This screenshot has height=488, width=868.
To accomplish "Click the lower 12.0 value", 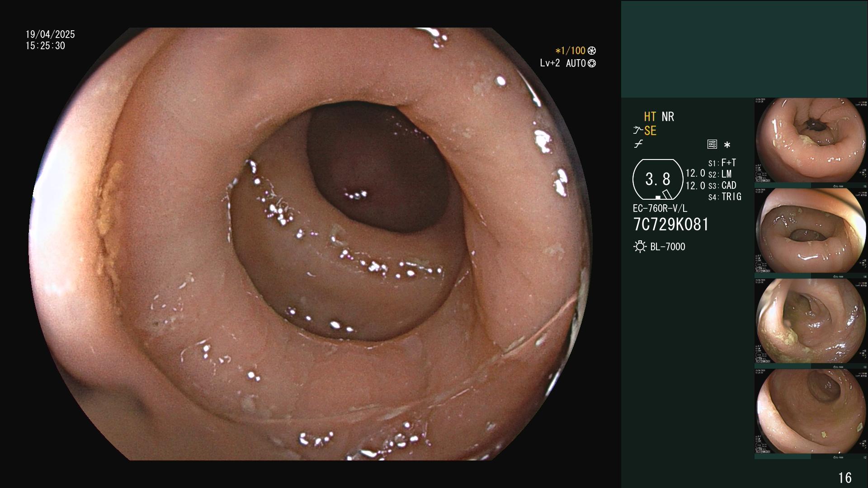I will pyautogui.click(x=695, y=185).
